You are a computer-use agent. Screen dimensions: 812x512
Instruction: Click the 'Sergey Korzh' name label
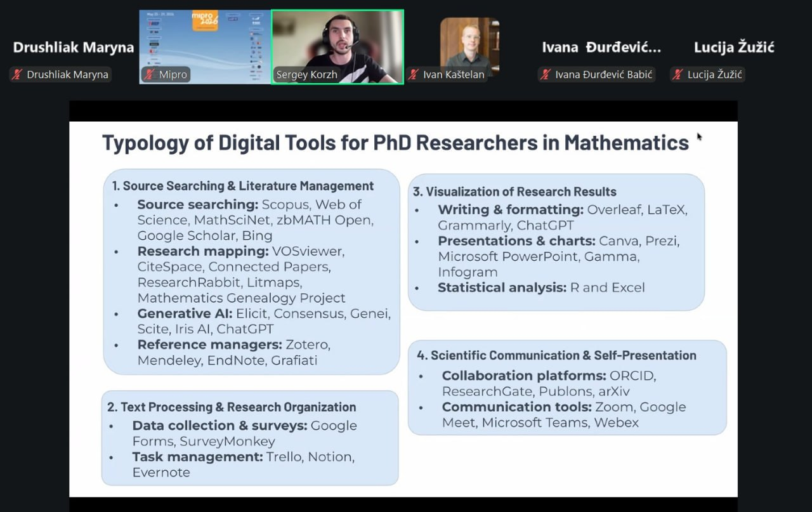tap(307, 74)
